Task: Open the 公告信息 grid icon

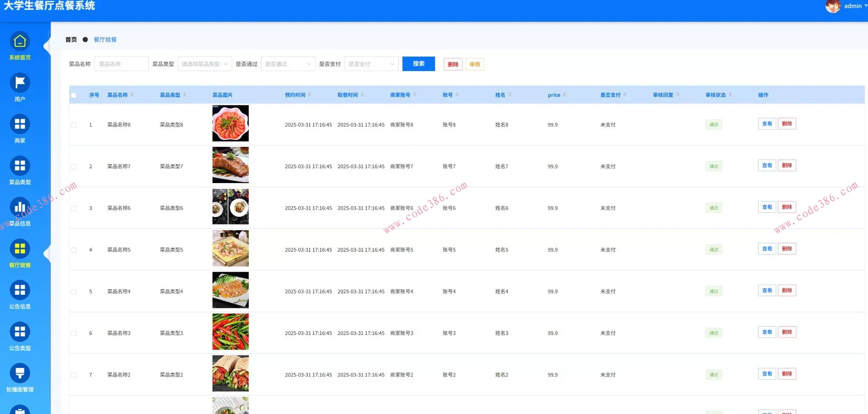Action: (x=20, y=290)
